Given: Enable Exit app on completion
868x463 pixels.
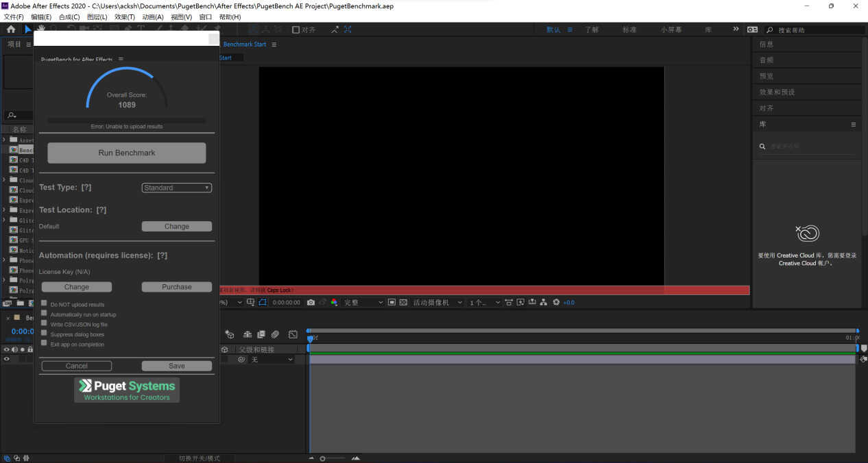Looking at the screenshot, I should (x=44, y=343).
